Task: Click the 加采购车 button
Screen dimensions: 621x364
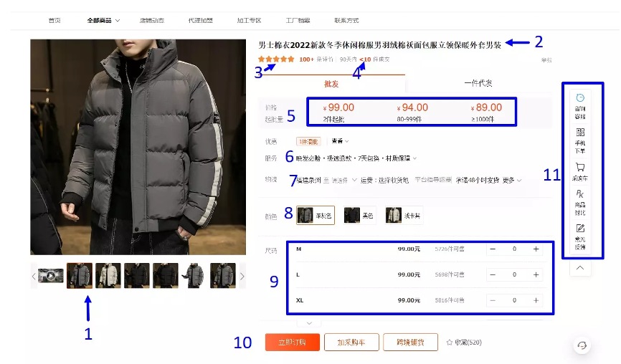Action: (351, 343)
